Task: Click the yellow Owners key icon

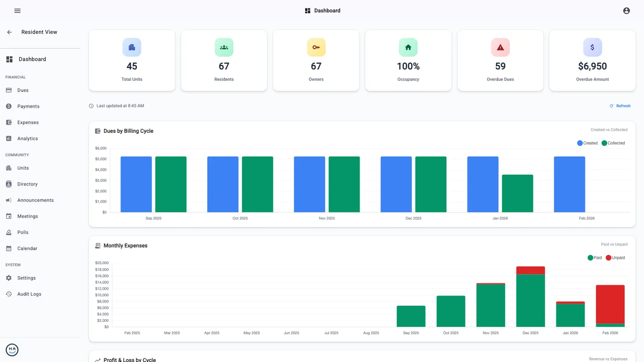Action: [316, 47]
